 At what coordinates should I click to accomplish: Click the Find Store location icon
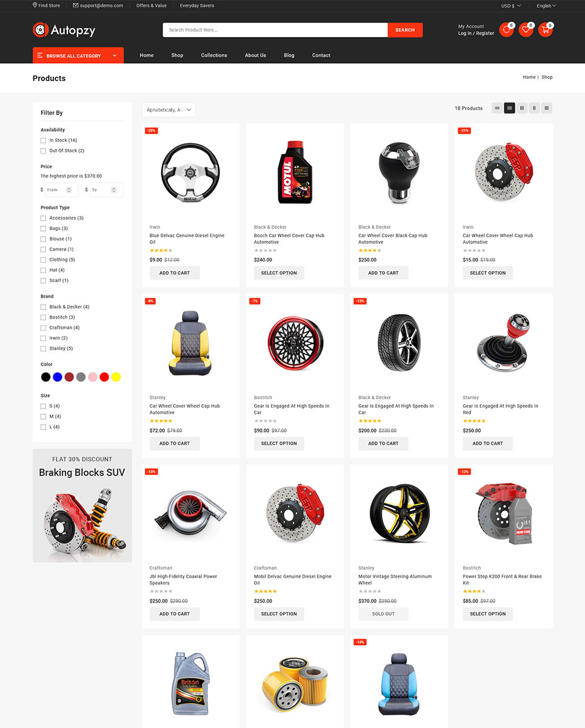[x=35, y=5]
